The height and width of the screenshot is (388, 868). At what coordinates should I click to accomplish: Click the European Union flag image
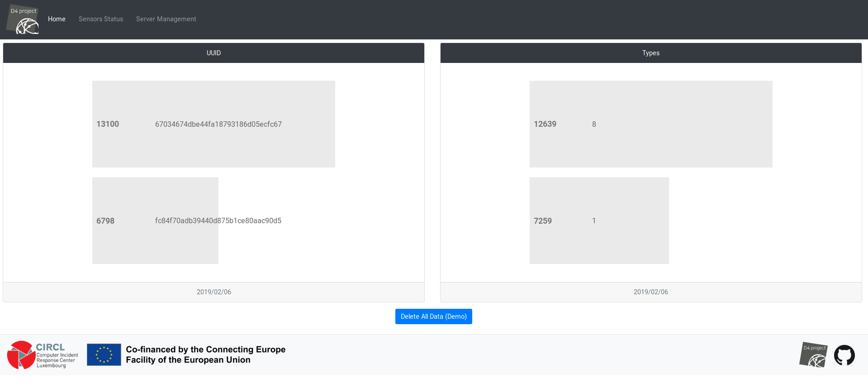(x=104, y=354)
